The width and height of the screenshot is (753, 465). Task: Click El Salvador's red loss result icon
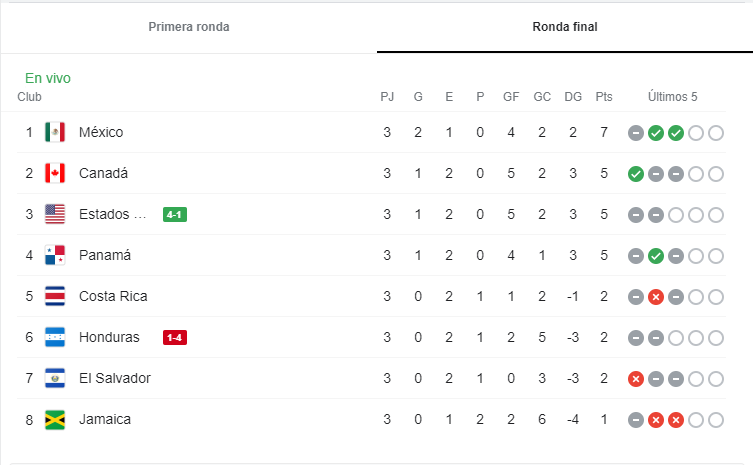click(x=636, y=379)
